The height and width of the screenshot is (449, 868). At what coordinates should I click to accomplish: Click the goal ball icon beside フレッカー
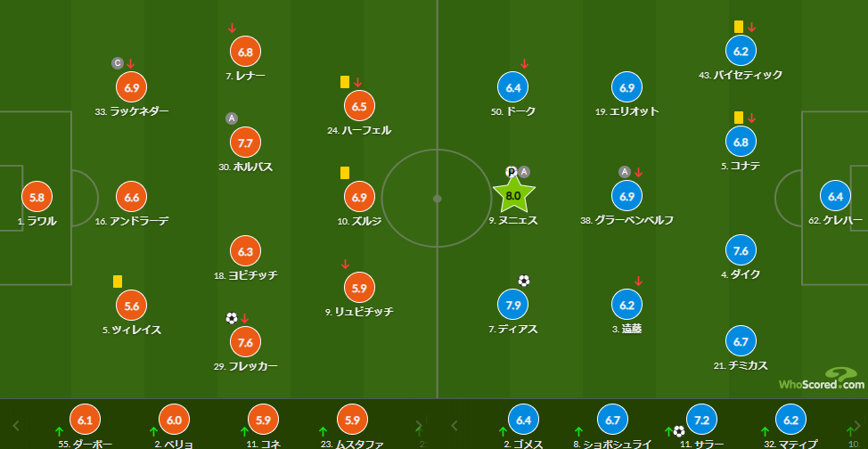click(x=232, y=318)
